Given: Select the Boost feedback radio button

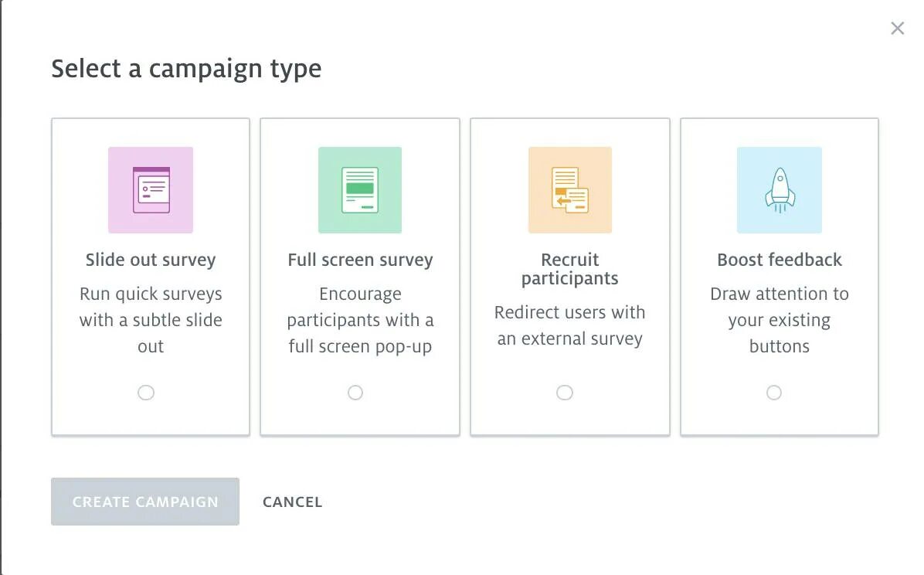Looking at the screenshot, I should coord(773,393).
